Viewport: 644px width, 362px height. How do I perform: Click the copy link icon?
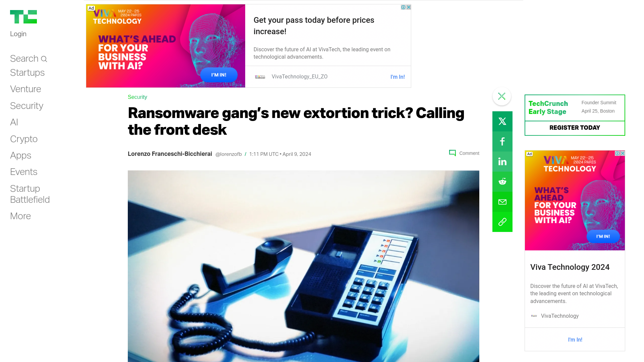(502, 222)
